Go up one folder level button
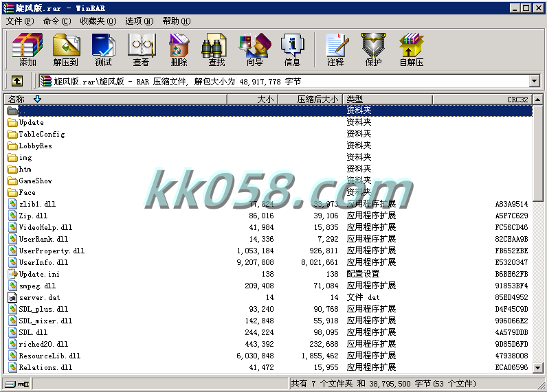This screenshot has height=392, width=547. [16, 81]
